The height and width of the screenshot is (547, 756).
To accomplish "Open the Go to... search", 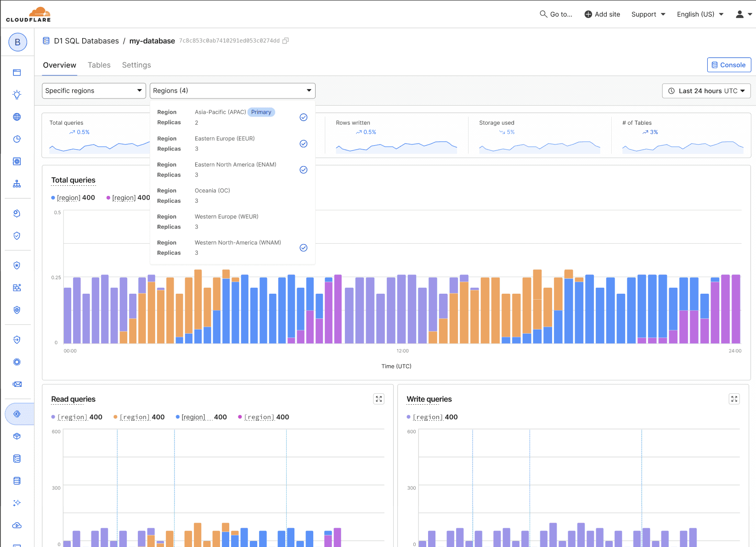I will point(556,14).
